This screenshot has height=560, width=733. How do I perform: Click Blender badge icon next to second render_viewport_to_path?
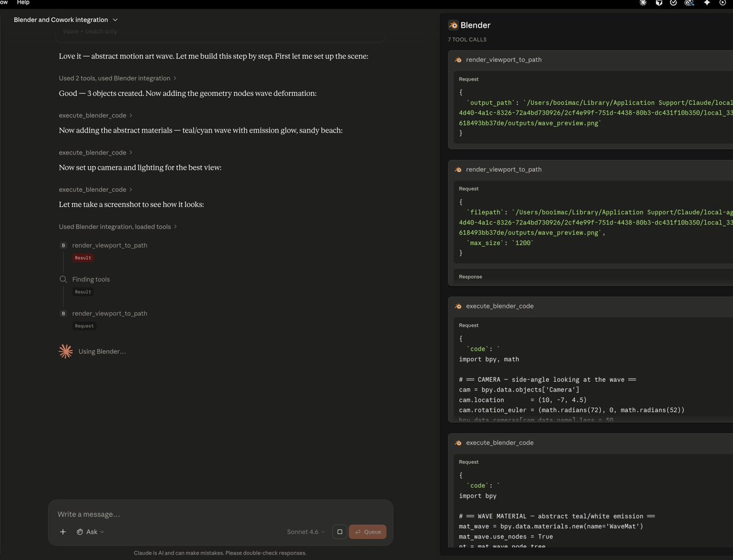(x=64, y=314)
